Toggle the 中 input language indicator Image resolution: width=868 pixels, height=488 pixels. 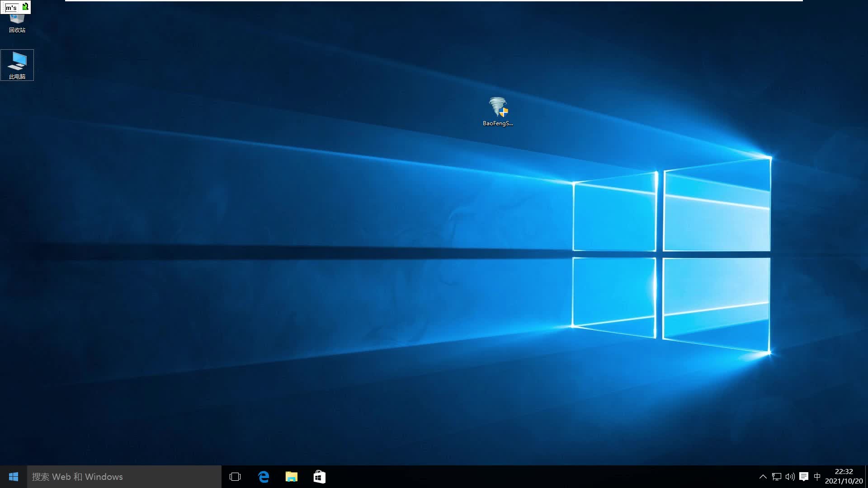pos(817,477)
